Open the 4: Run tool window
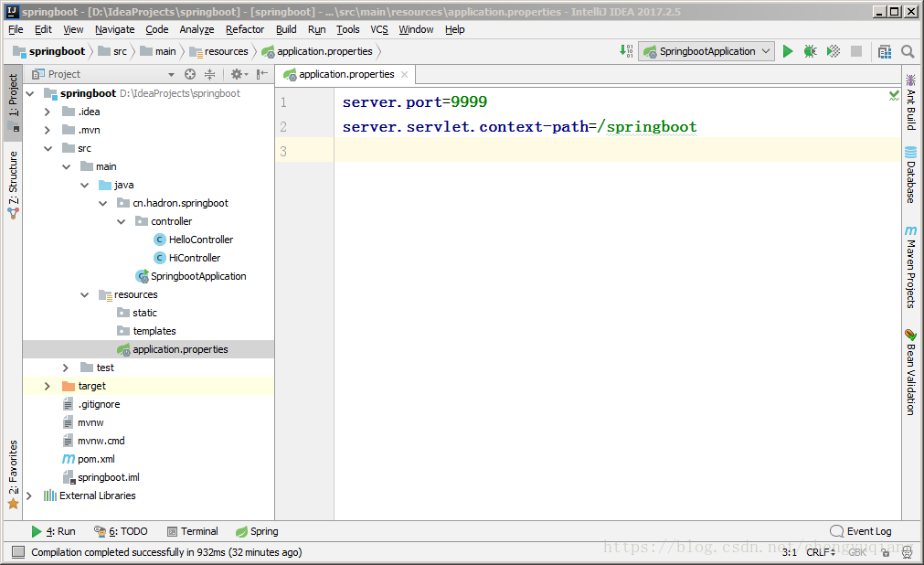 (53, 531)
